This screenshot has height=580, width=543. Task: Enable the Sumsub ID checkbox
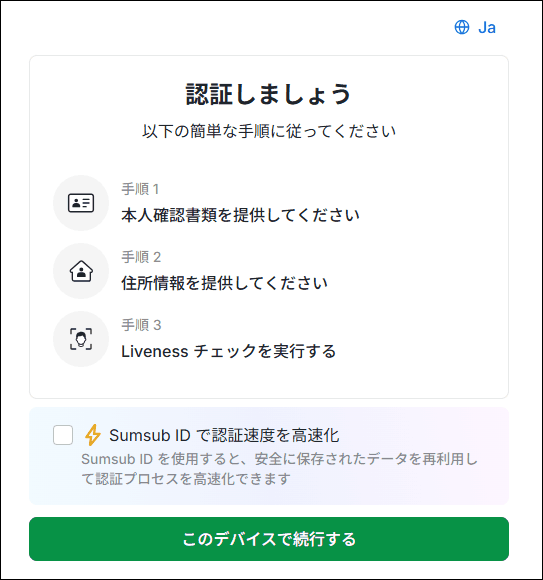pyautogui.click(x=63, y=435)
